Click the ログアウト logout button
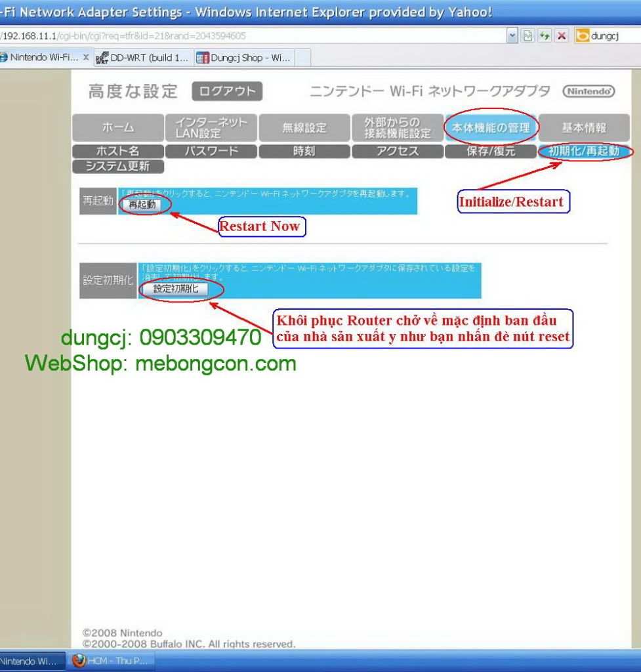Image resolution: width=641 pixels, height=672 pixels. click(227, 92)
